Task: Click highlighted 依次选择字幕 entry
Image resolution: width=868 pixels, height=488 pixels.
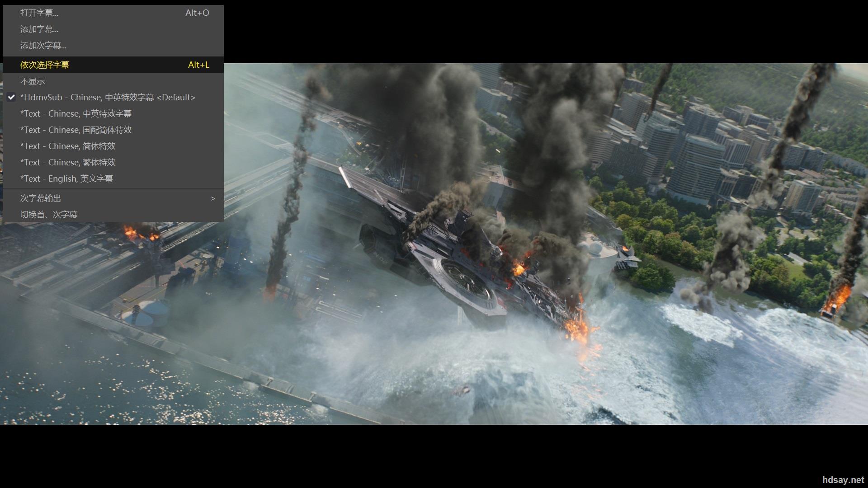Action: point(45,65)
